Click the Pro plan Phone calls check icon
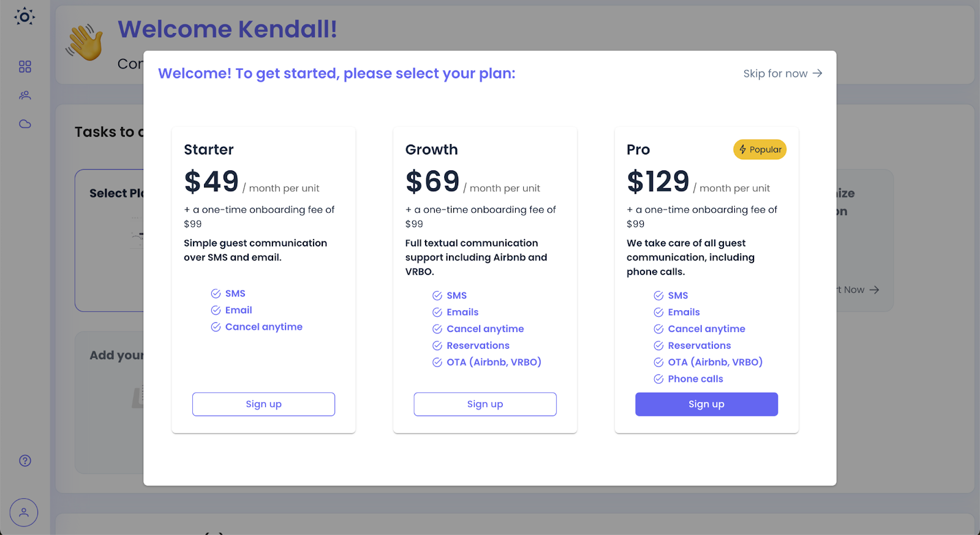Screen dimensions: 980x535 tap(658, 379)
